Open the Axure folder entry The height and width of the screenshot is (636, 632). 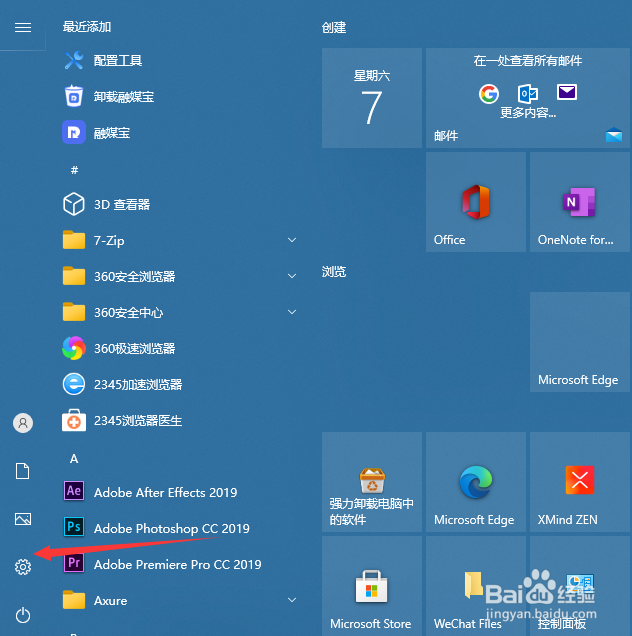179,600
